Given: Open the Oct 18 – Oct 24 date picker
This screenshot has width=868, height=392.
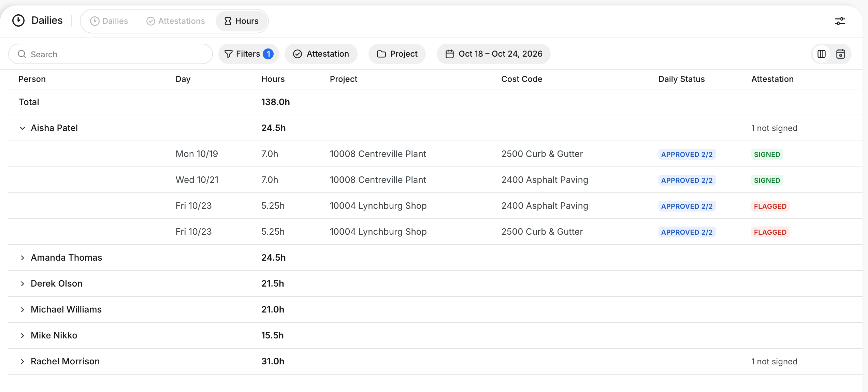Looking at the screenshot, I should click(493, 54).
